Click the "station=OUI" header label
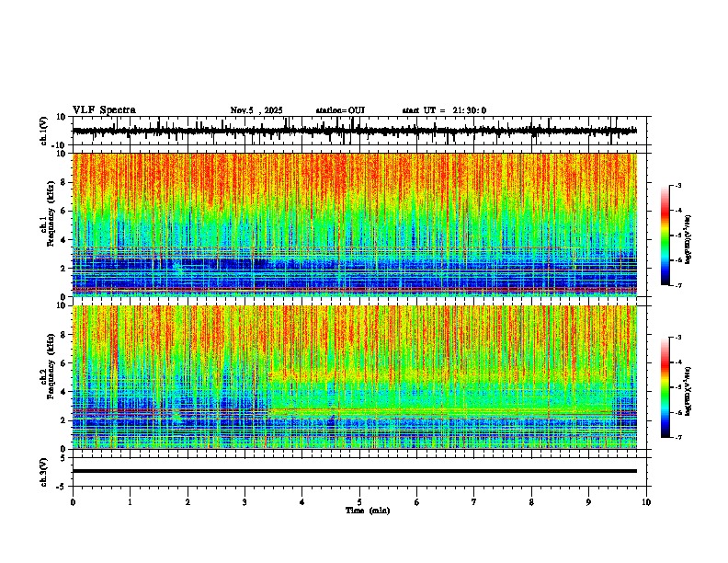This screenshot has width=728, height=563. pos(340,110)
